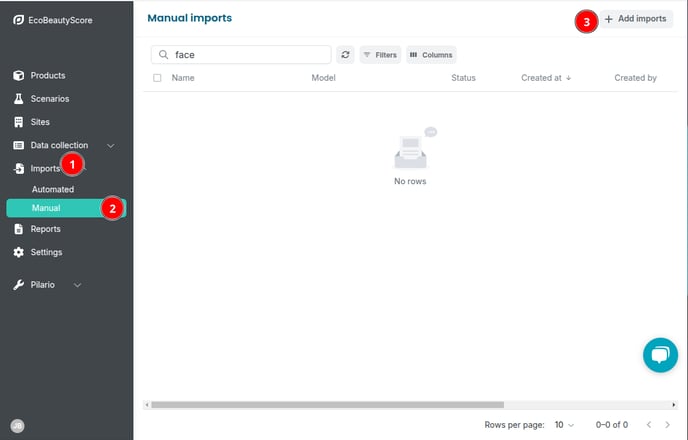
Task: Focus the search field containing face
Action: 241,54
